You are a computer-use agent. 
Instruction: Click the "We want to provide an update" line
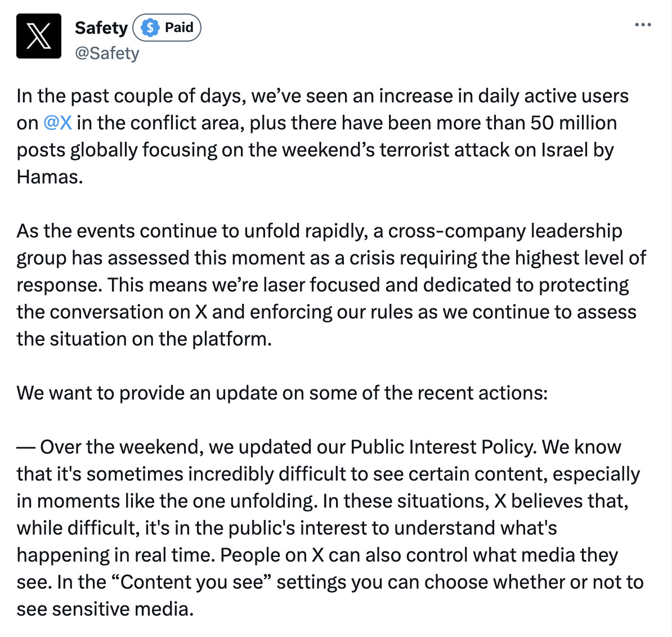pyautogui.click(x=282, y=393)
